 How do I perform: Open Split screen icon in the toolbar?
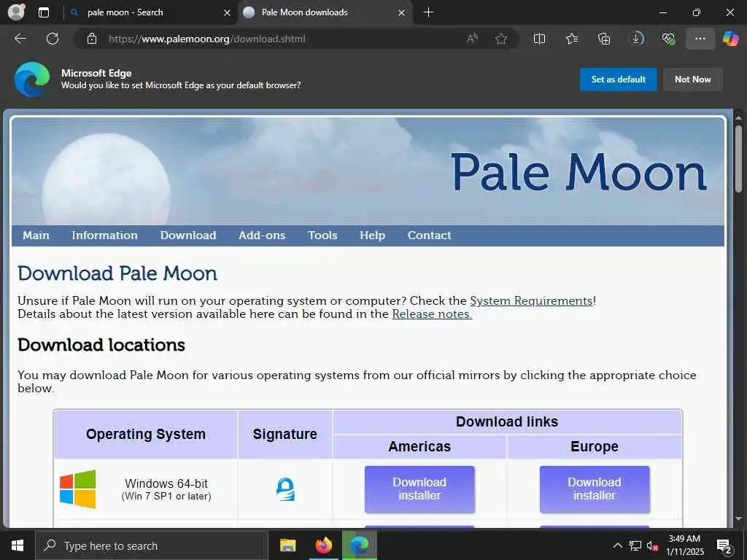pyautogui.click(x=539, y=39)
